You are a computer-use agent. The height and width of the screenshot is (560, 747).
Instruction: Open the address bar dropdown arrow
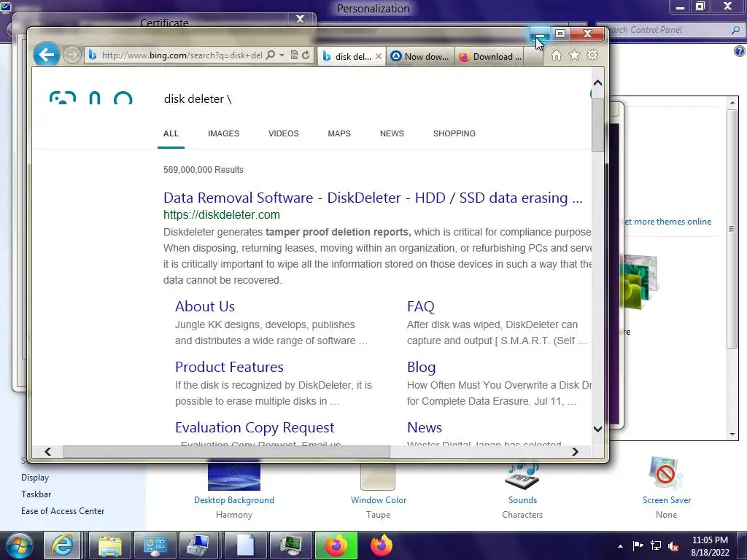pos(282,55)
